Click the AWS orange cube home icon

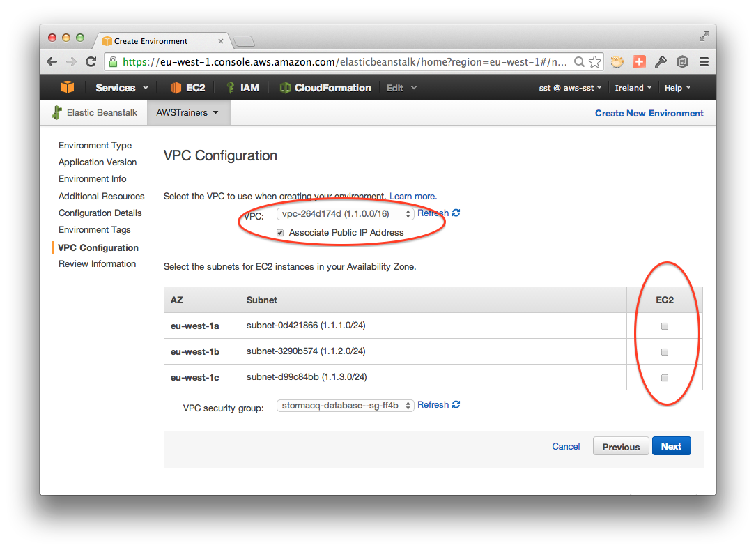click(68, 87)
